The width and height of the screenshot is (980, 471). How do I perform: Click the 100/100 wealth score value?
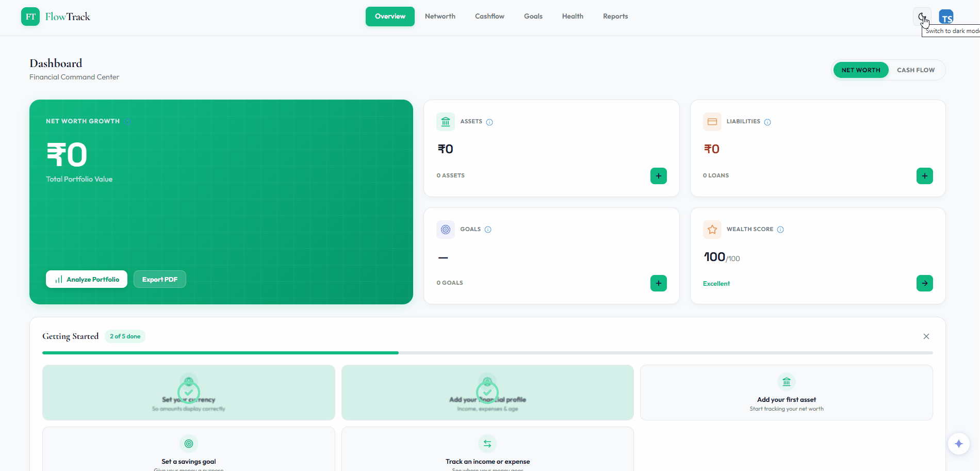tap(722, 257)
